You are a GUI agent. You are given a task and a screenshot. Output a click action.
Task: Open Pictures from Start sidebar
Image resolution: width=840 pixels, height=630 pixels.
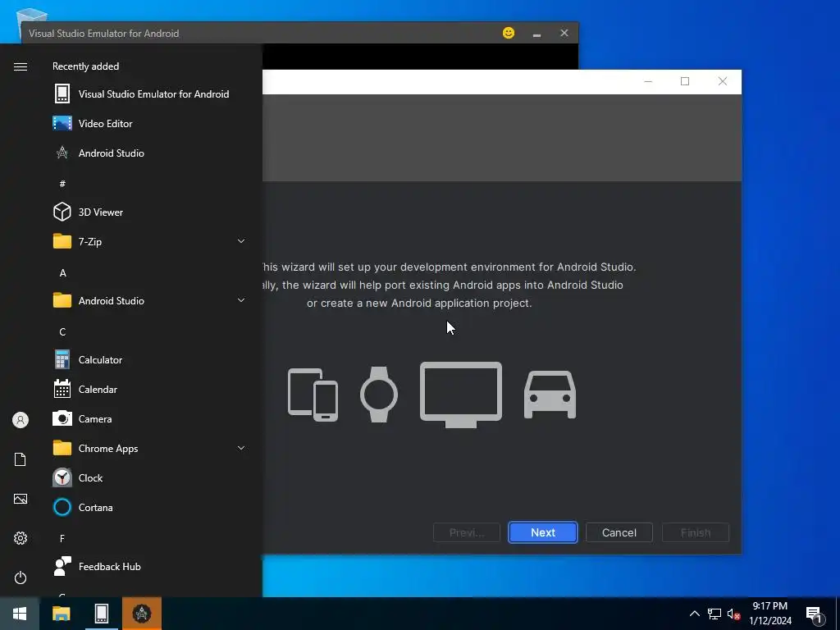[x=21, y=499]
